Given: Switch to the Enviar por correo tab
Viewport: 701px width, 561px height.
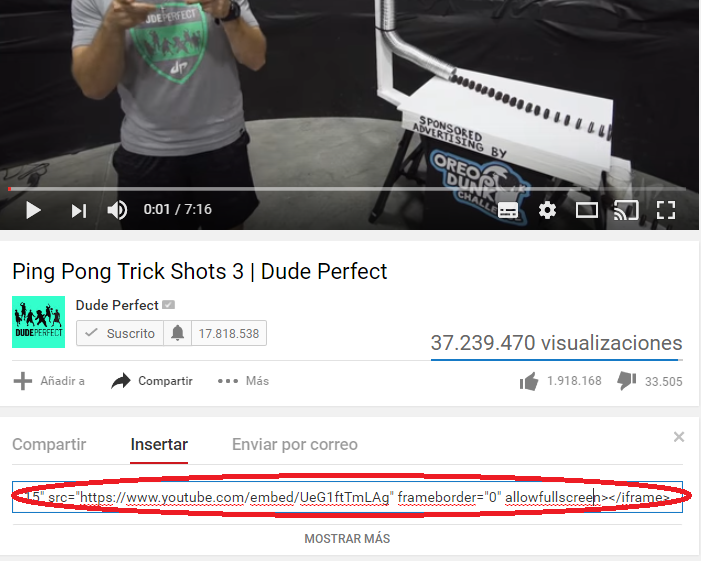Looking at the screenshot, I should [295, 444].
